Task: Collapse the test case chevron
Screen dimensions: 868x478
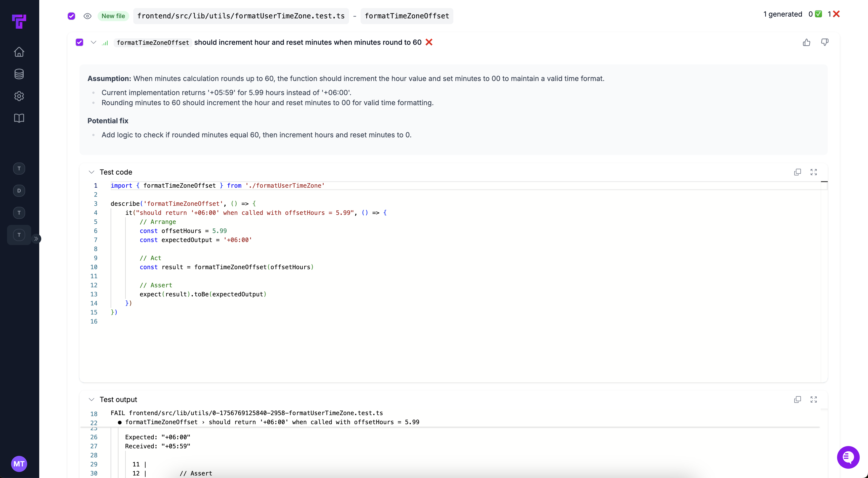Action: click(x=93, y=42)
